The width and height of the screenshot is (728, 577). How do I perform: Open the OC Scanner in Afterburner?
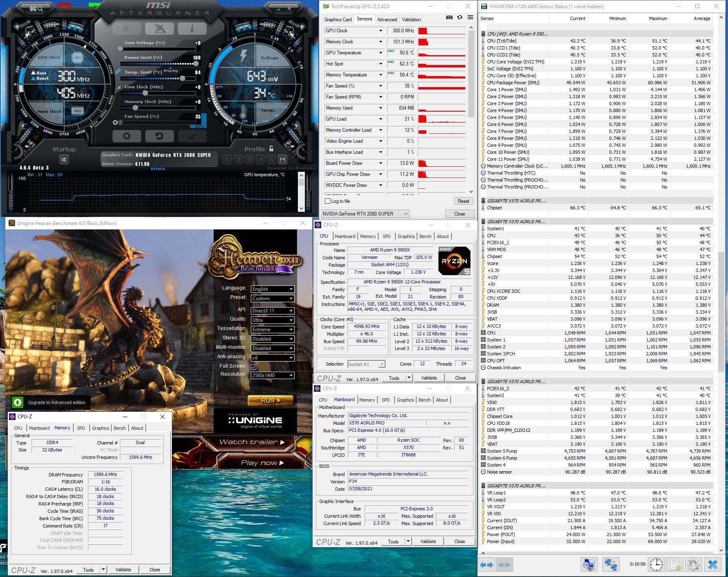pyautogui.click(x=36, y=9)
